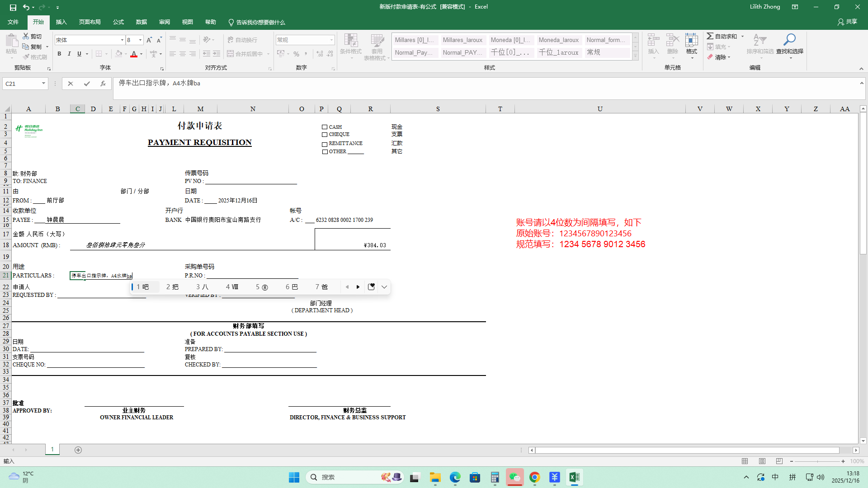Expand the IME candidate list chevron
Image resolution: width=868 pixels, height=488 pixels.
(x=384, y=287)
